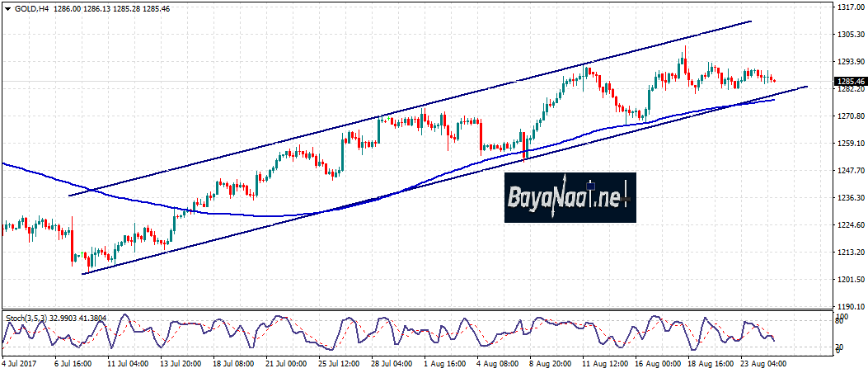Click the dropdown triangle beside GOLD,H4
This screenshot has width=868, height=373.
(x=7, y=8)
